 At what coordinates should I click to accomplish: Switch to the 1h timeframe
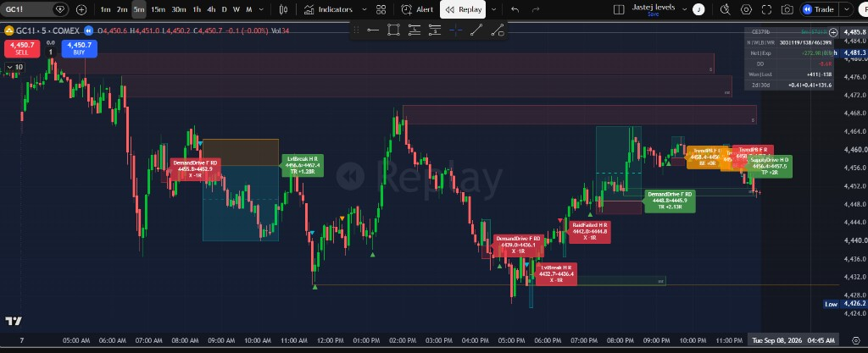pyautogui.click(x=197, y=9)
